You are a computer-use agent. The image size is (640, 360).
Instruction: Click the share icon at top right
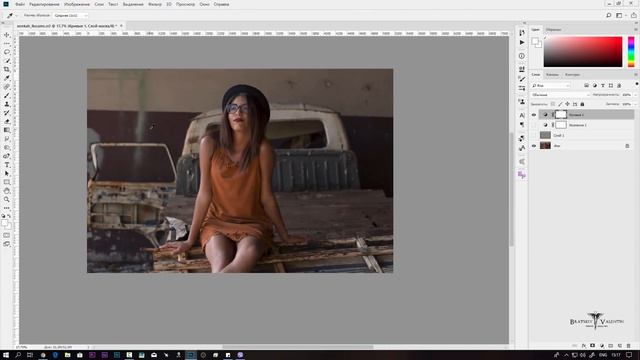[x=633, y=16]
